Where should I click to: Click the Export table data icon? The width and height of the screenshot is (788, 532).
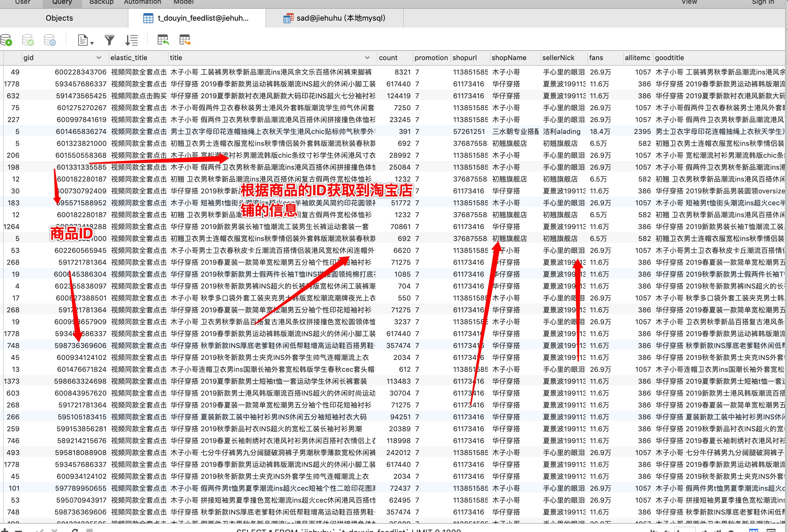coord(185,40)
